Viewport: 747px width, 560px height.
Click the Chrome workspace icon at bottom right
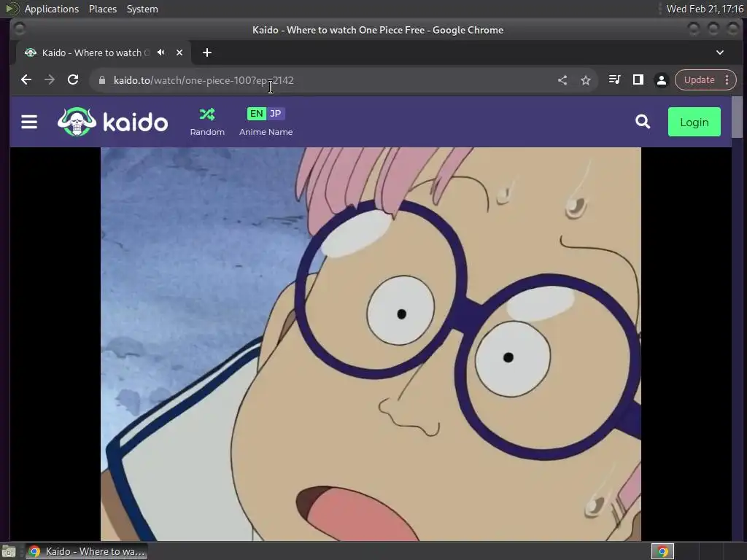pos(662,551)
